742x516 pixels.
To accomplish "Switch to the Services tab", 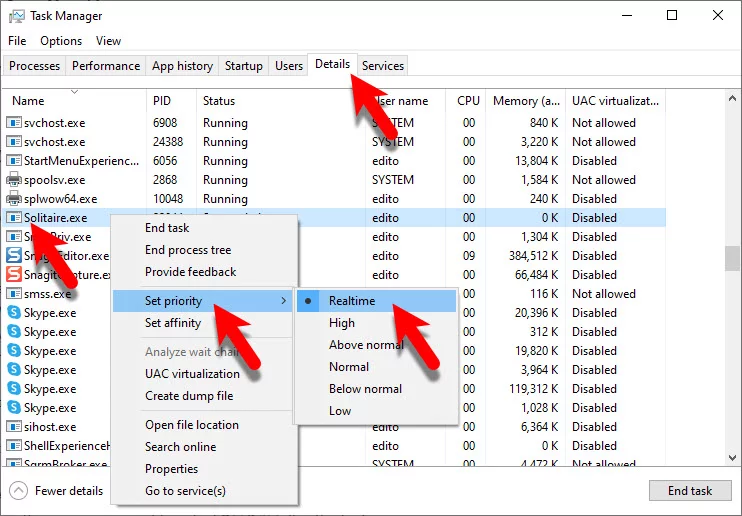I will [383, 66].
